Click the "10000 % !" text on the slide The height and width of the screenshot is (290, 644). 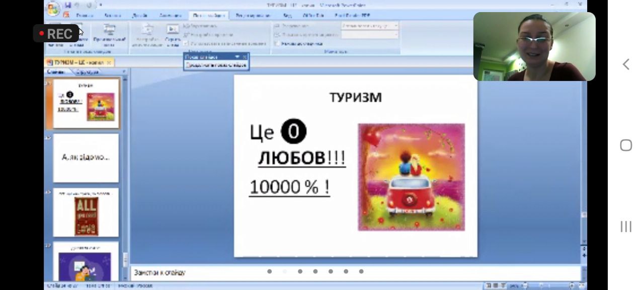pyautogui.click(x=289, y=187)
